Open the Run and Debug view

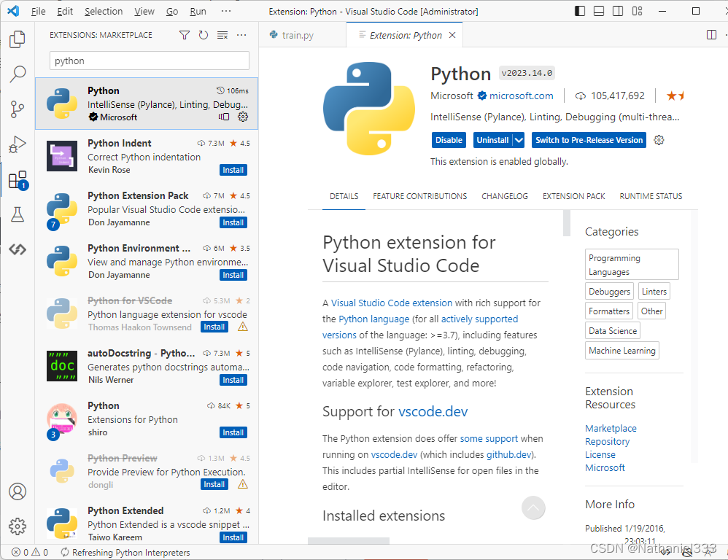tap(18, 144)
